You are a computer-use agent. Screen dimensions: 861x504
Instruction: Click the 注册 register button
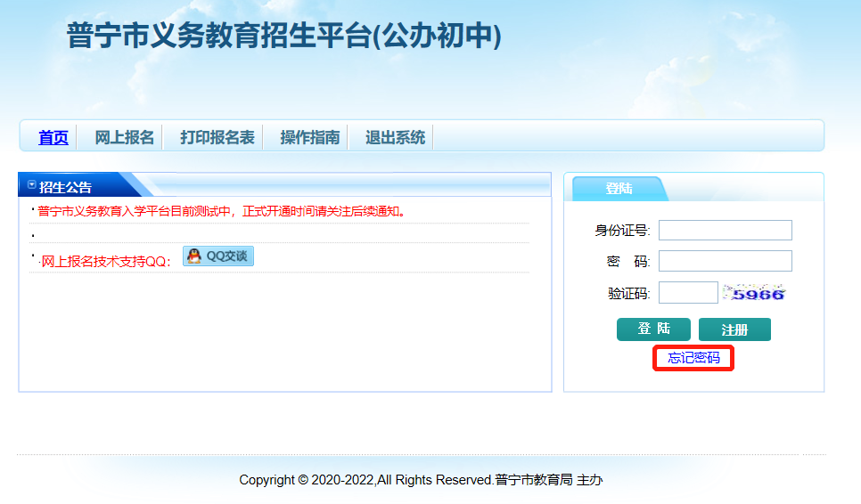pyautogui.click(x=734, y=329)
